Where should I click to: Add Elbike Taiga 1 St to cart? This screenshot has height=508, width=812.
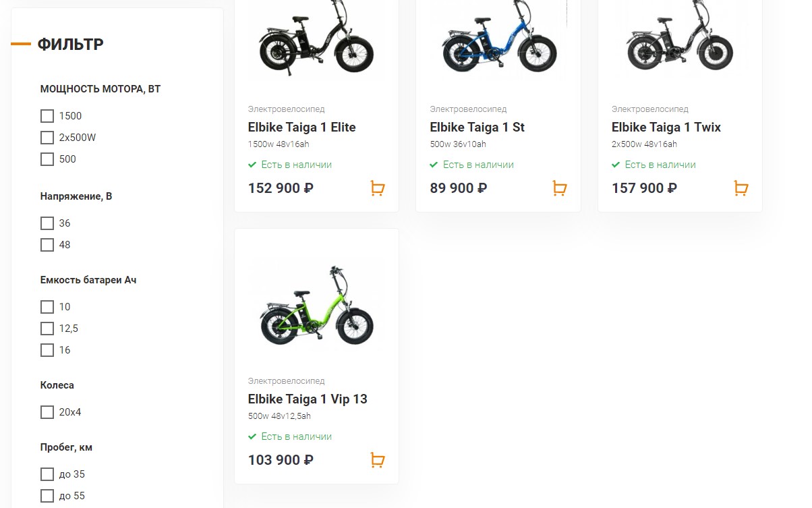click(559, 188)
